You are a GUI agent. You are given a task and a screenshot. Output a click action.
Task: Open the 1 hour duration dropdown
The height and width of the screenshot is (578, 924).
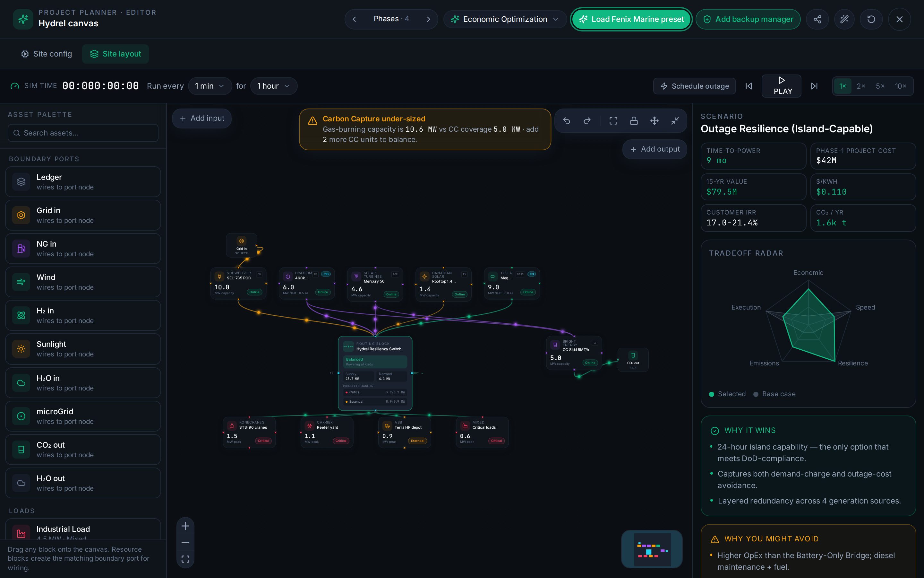point(273,86)
